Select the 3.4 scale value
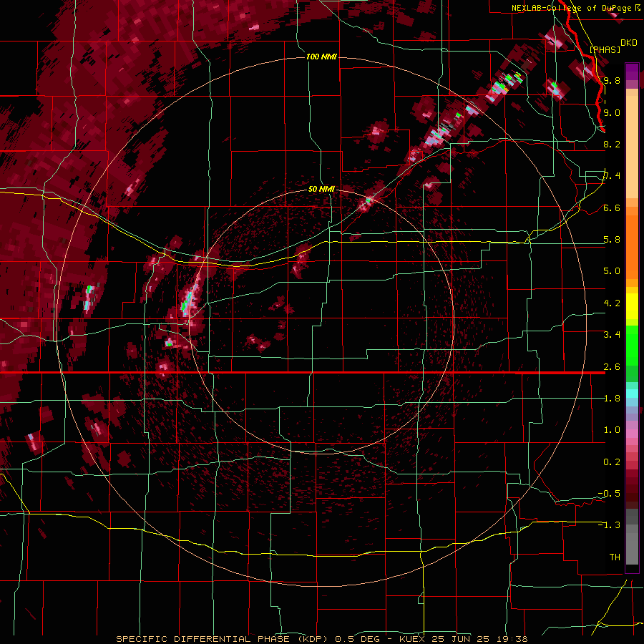 (x=612, y=335)
